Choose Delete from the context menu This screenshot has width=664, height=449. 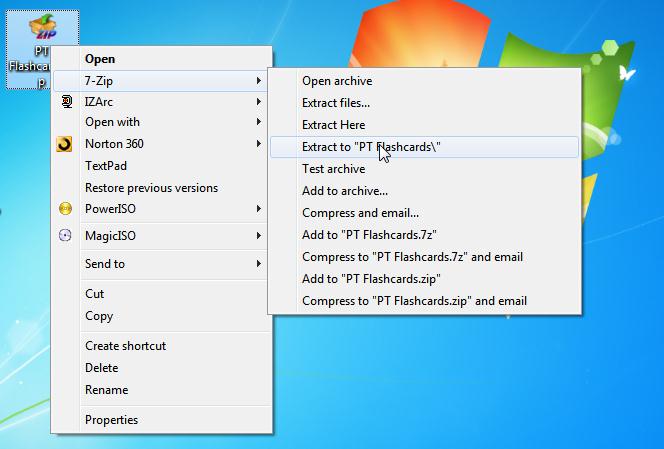click(161, 368)
